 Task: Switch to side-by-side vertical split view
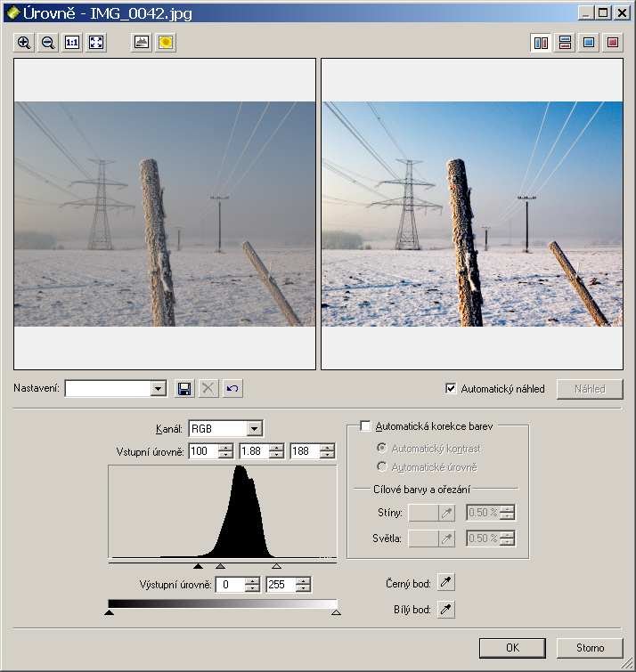542,43
